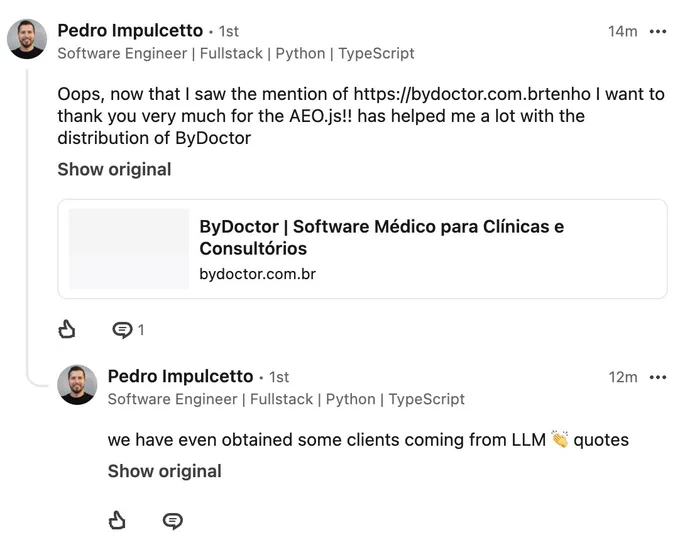Click the reply count number next to the comment icon

[x=141, y=331]
